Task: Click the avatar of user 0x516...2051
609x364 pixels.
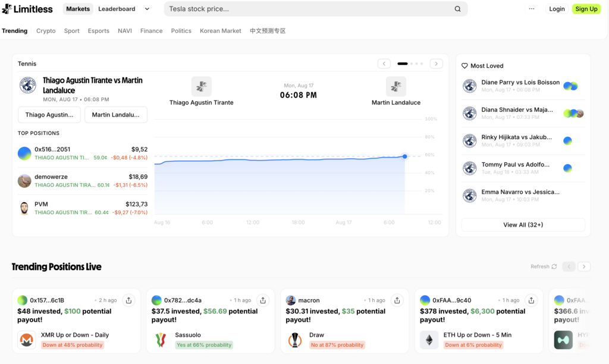Action: click(x=24, y=153)
